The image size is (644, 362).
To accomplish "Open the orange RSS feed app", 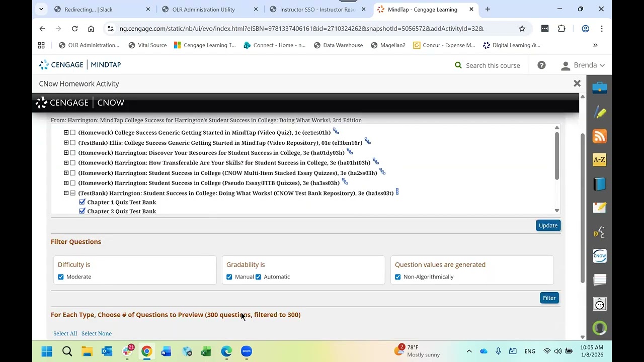I will click(599, 136).
